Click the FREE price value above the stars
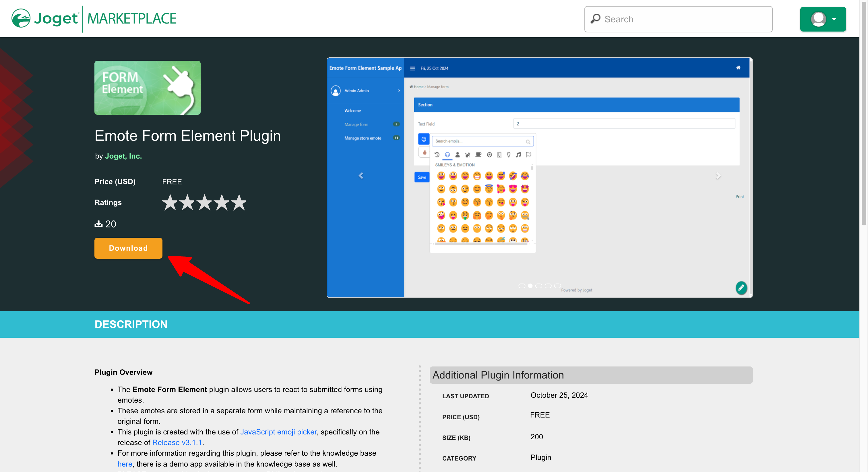 tap(172, 182)
